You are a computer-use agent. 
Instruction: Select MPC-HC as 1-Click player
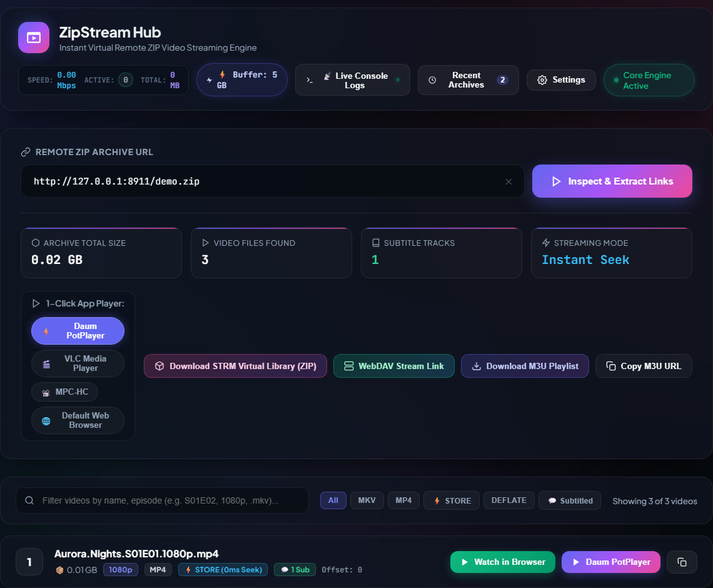(64, 392)
